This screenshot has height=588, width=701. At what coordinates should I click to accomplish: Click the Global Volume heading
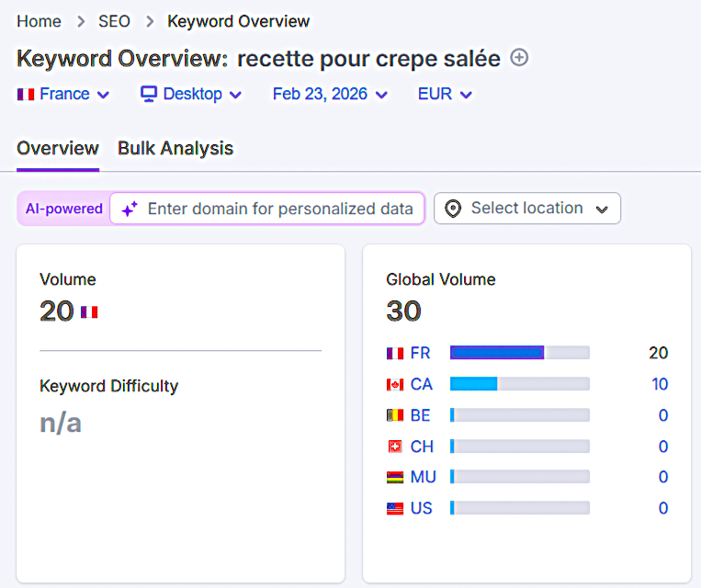pyautogui.click(x=441, y=279)
